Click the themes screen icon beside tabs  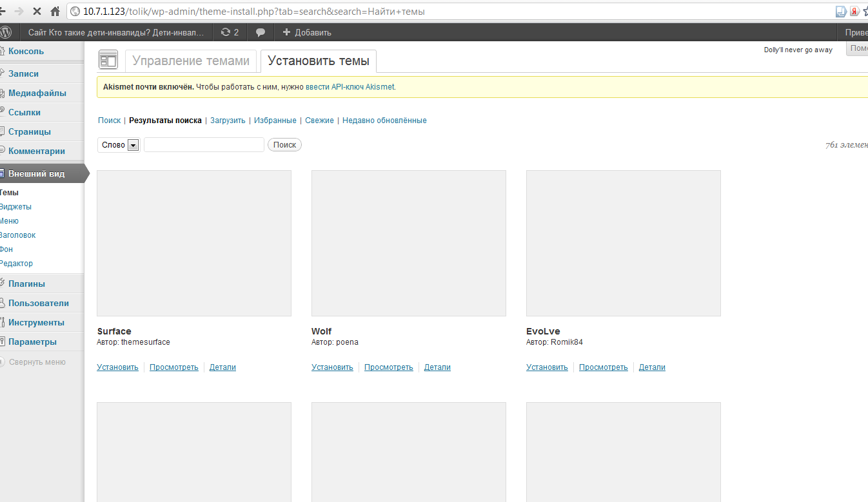click(x=108, y=61)
